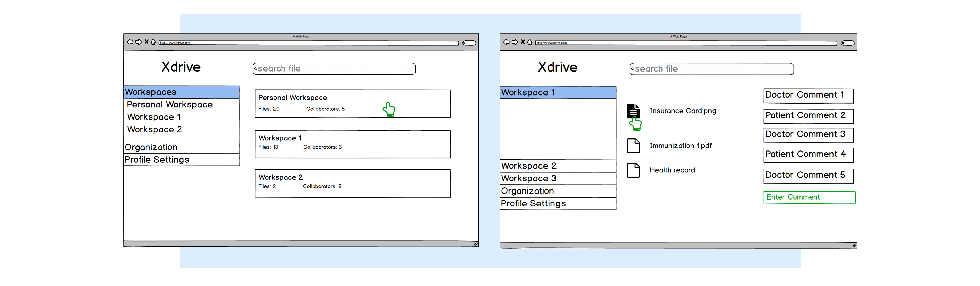Click the 'Files: 2' text in Workspace 2 card
Viewport: 980px width, 286px height.
pos(267,187)
